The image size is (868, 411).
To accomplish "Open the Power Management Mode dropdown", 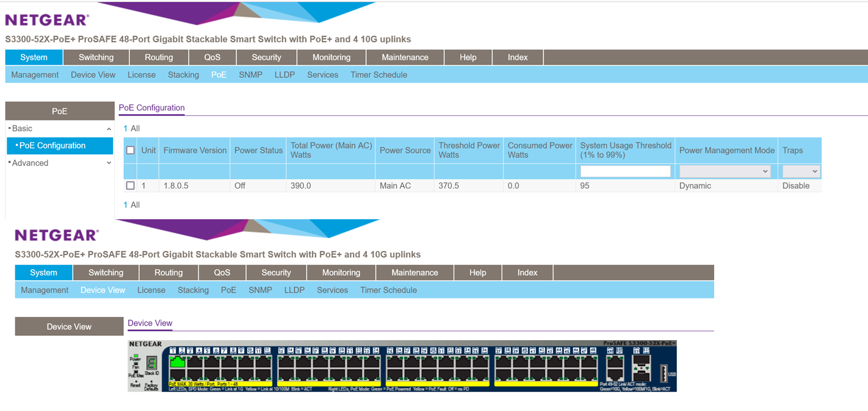I will [x=725, y=172].
